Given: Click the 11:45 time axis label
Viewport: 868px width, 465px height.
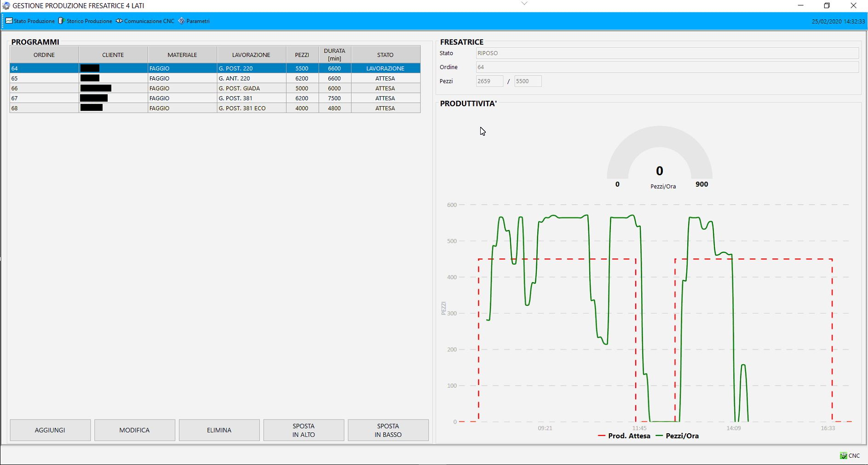Looking at the screenshot, I should pos(639,428).
